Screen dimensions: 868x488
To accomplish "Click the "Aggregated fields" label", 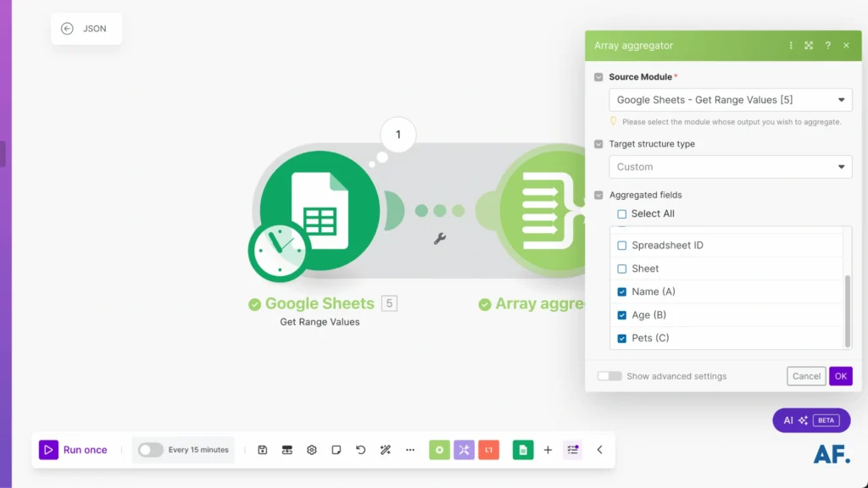I will [x=645, y=195].
